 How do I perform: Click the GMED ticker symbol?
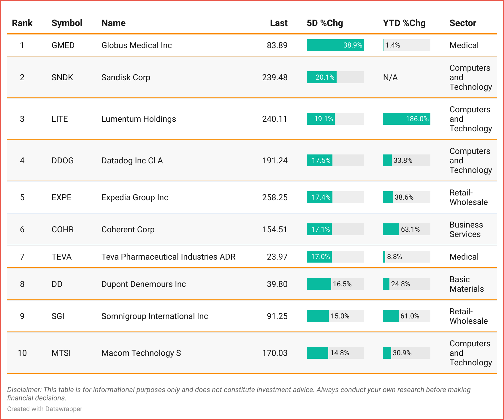point(63,45)
